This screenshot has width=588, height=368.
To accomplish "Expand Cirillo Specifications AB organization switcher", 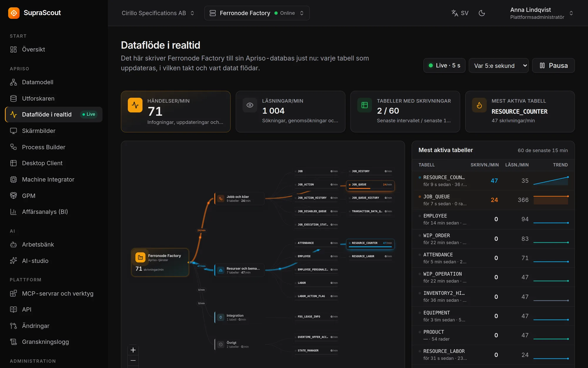I will [158, 13].
